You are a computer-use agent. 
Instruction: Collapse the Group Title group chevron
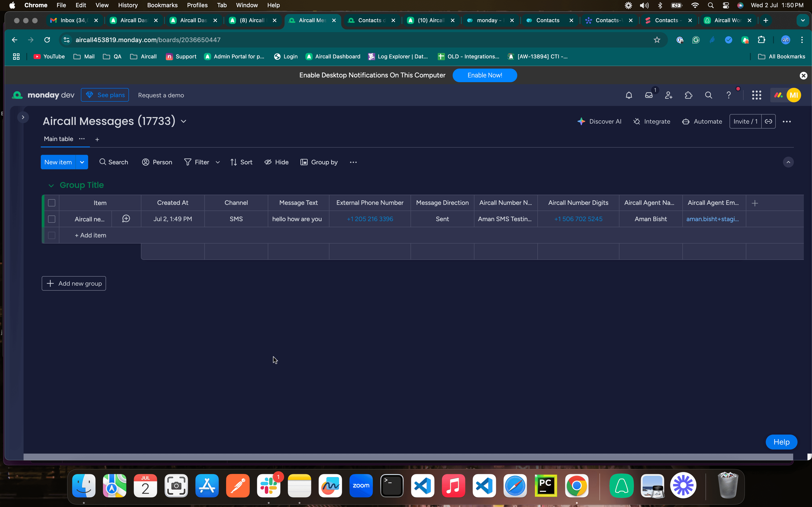pyautogui.click(x=51, y=185)
